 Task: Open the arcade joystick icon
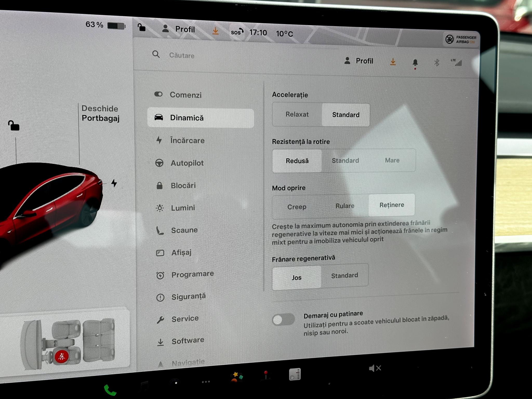(266, 376)
